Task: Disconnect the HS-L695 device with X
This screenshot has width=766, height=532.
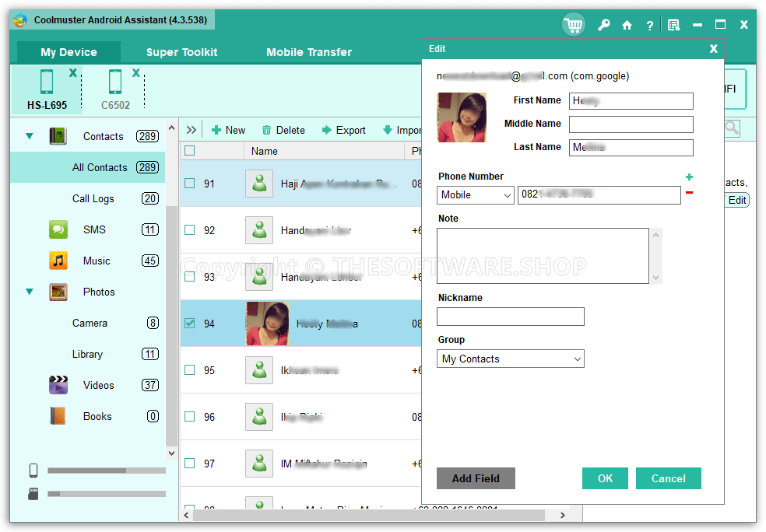Action: [x=73, y=73]
